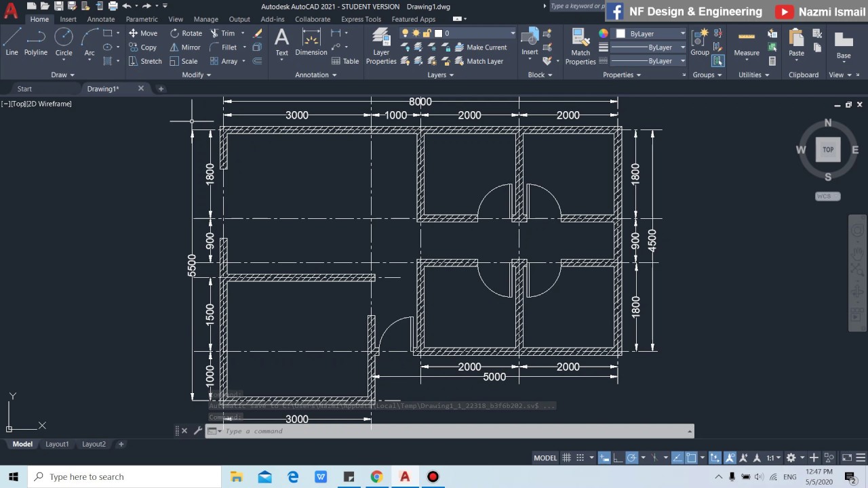The image size is (868, 488).
Task: Toggle 2D object snap
Action: 691,457
